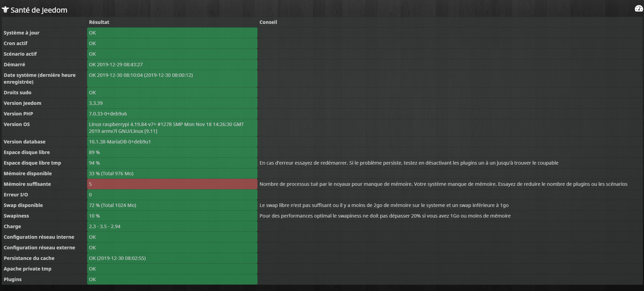
Task: Click the advice 'Le swap libre n'est pas suffisant'
Action: pos(384,205)
